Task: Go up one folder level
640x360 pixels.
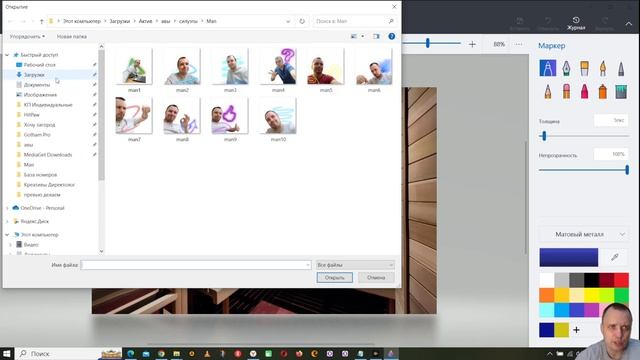Action: (41, 21)
